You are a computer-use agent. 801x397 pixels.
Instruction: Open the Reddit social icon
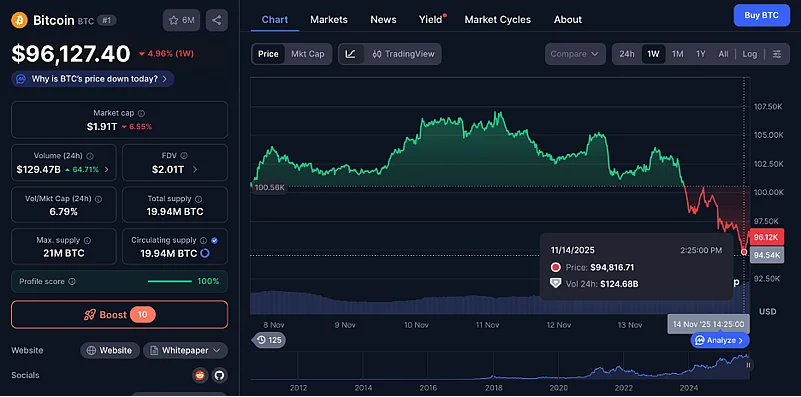click(x=200, y=376)
